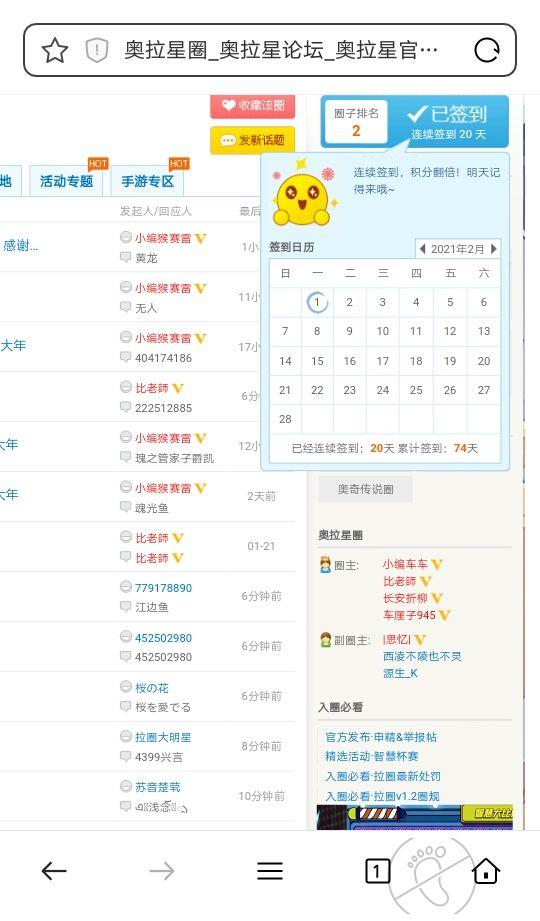The height and width of the screenshot is (921, 540).
Task: Click 发新话题 new topic button
Action: [253, 140]
